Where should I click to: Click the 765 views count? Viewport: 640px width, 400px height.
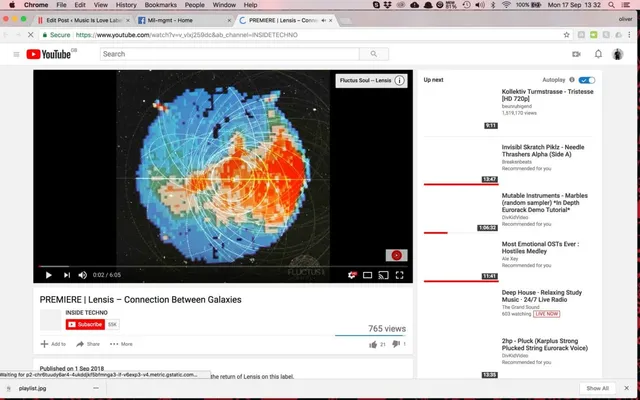click(x=387, y=329)
